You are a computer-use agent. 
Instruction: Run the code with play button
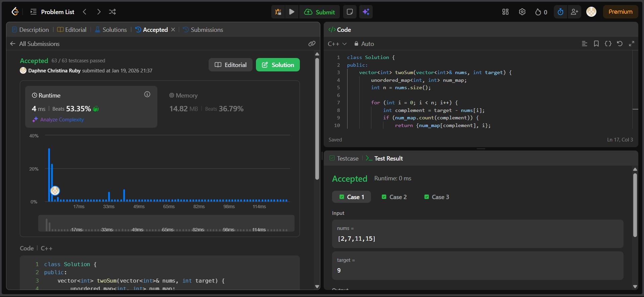292,12
